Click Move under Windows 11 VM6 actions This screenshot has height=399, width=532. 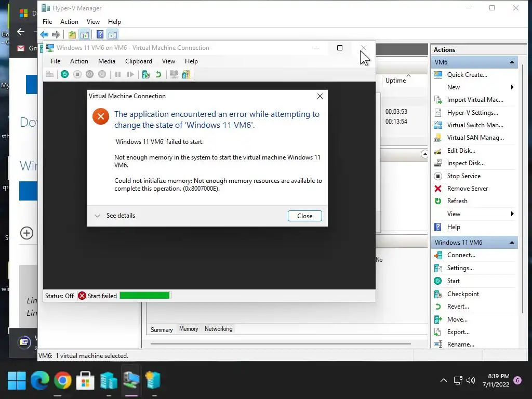(x=457, y=320)
